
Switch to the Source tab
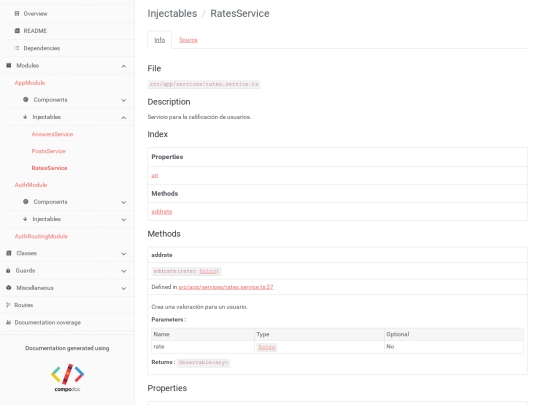pos(188,40)
